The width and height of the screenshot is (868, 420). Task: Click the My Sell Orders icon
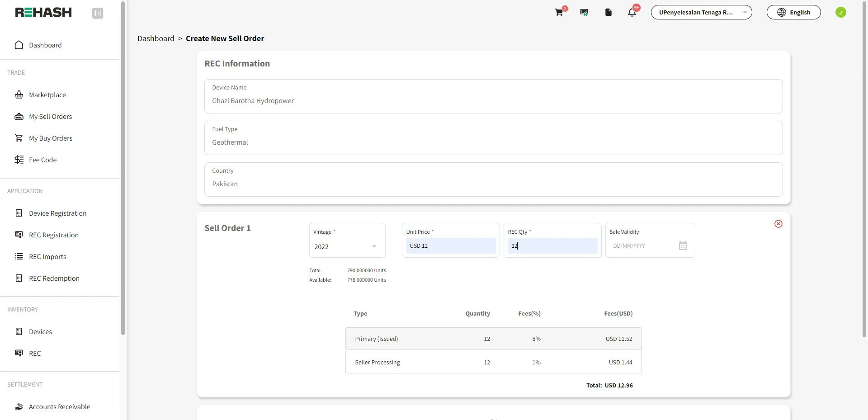pyautogui.click(x=19, y=116)
